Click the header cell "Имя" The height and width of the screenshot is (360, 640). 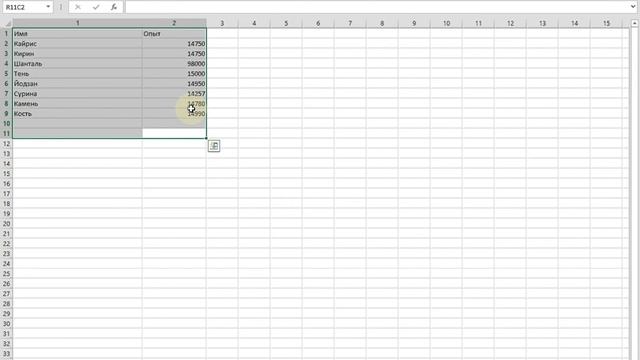(x=78, y=33)
